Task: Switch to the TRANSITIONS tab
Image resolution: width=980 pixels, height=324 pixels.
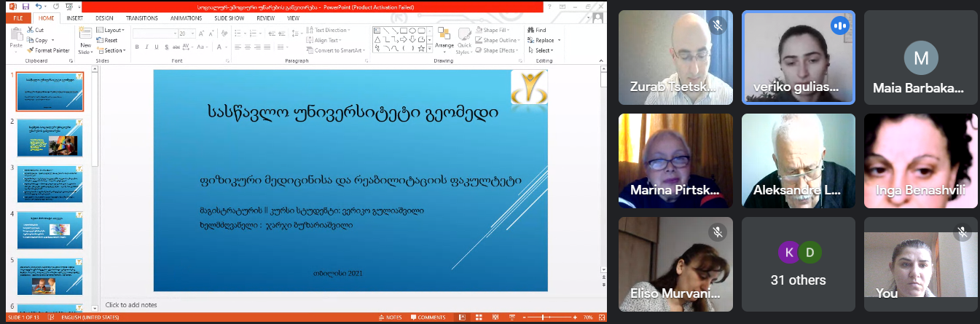Action: click(x=141, y=18)
